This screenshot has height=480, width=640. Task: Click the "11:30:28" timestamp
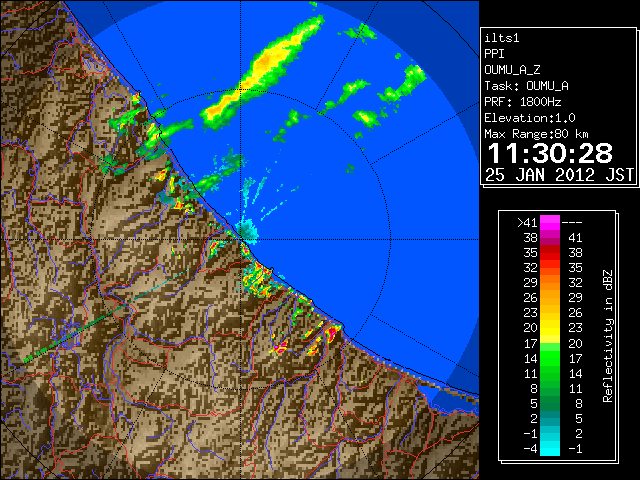pos(550,153)
